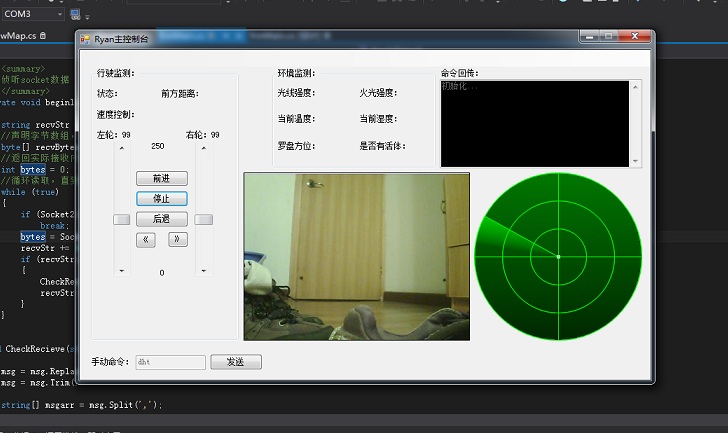Screen dimensions: 728x433
Task: Click the 停止 (stop) button
Action: point(162,199)
